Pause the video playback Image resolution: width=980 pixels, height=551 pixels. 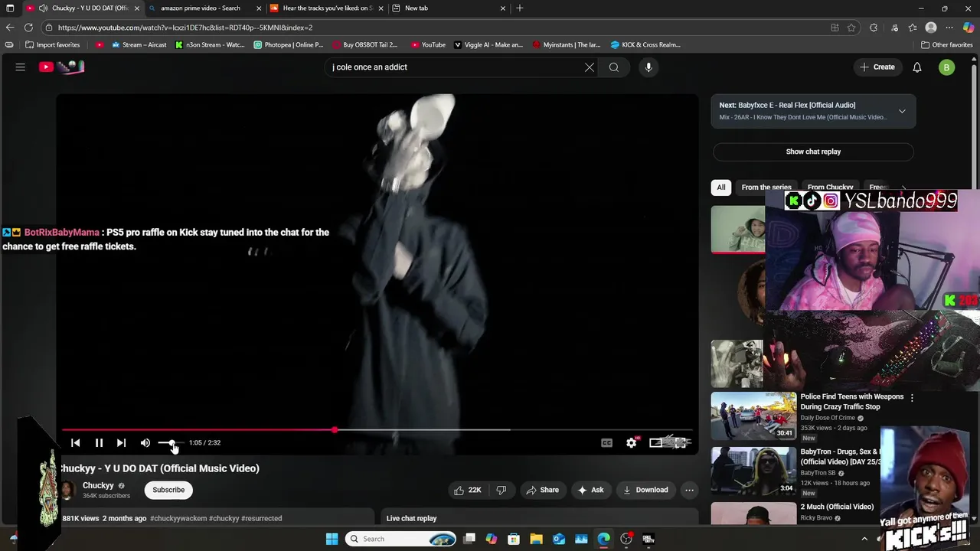click(x=99, y=442)
